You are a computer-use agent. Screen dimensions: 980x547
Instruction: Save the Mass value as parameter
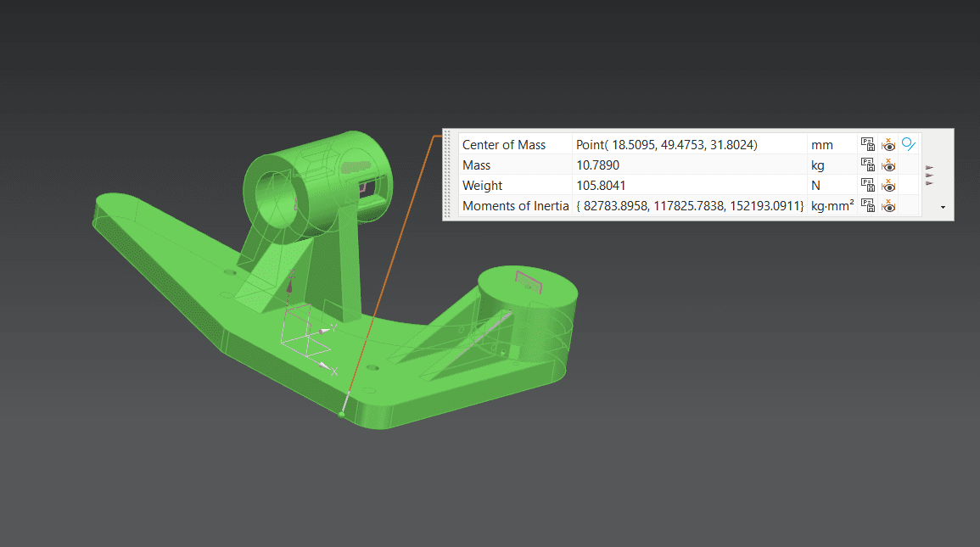coord(867,165)
